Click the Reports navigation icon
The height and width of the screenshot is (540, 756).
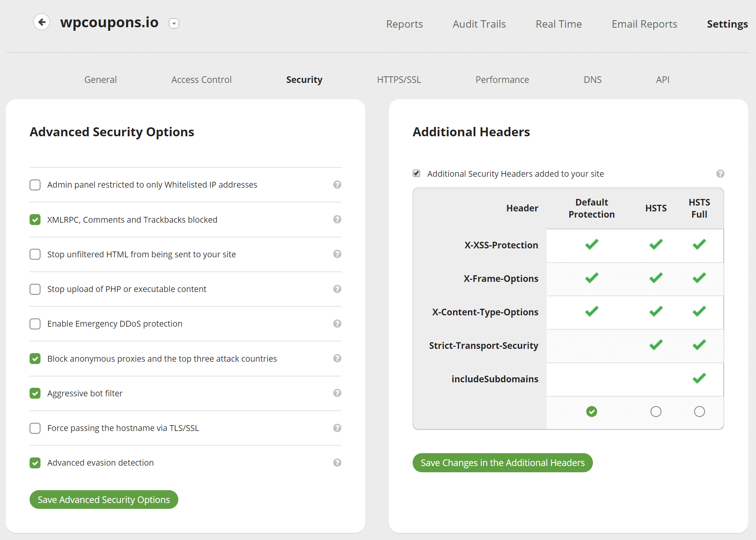coord(405,23)
